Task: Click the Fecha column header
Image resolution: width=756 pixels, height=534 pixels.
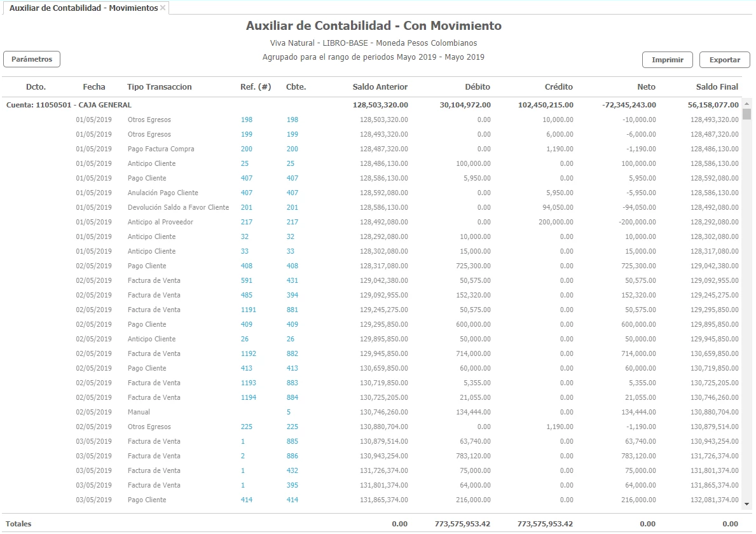Action: [x=93, y=86]
